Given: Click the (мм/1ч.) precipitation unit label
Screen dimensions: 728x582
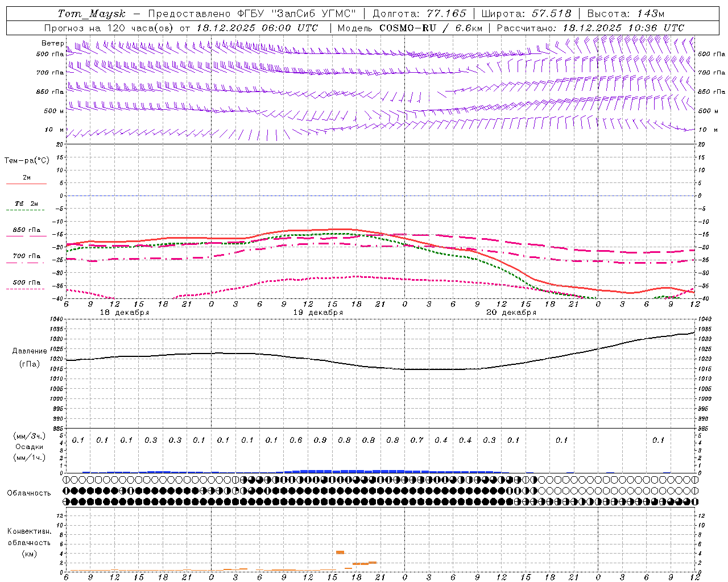Looking at the screenshot, I should pyautogui.click(x=28, y=458).
